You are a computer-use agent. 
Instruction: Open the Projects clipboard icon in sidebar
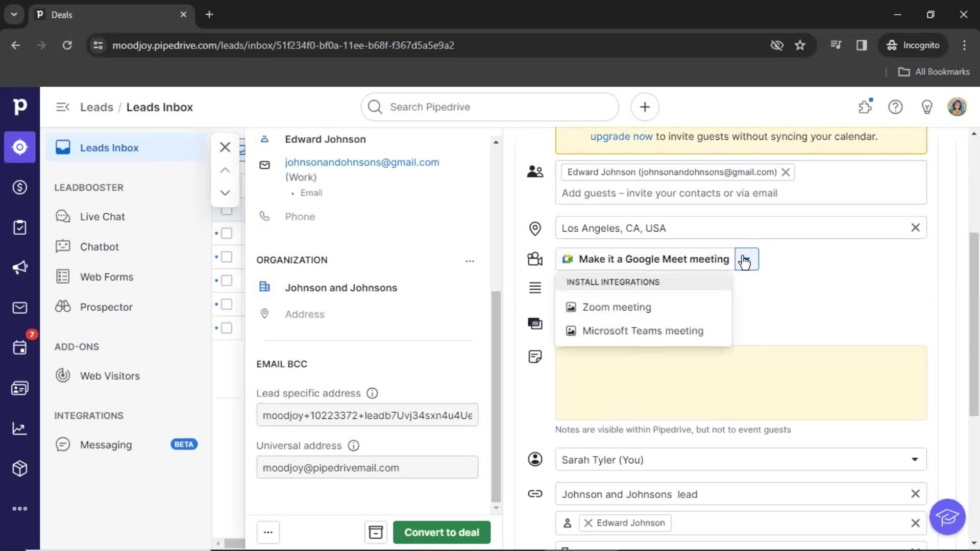click(x=20, y=228)
